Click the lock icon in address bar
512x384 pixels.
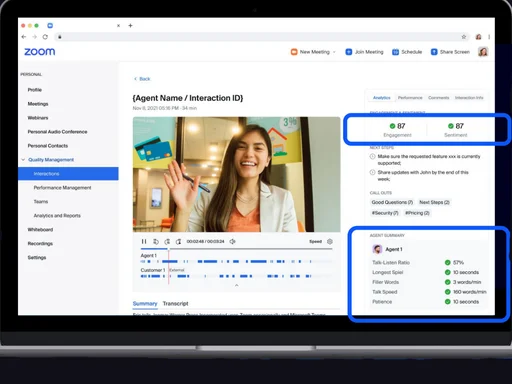60,37
